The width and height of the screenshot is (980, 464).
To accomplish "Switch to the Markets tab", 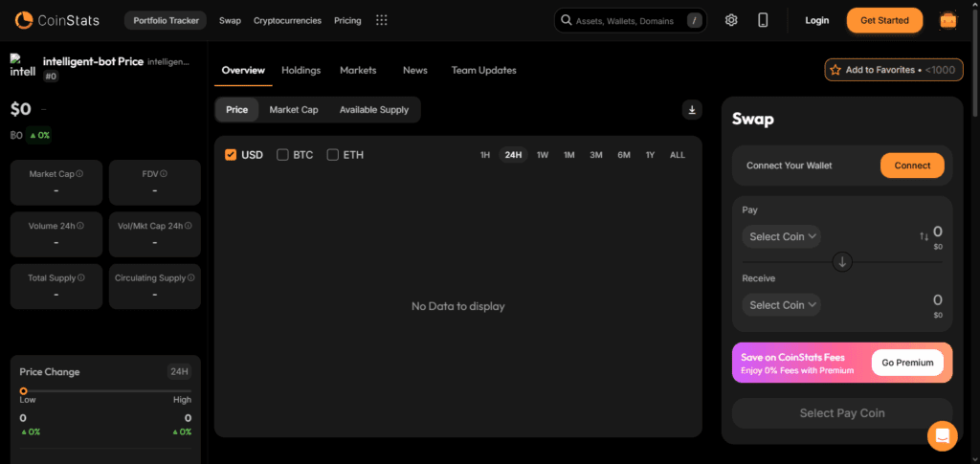I will [x=358, y=71].
